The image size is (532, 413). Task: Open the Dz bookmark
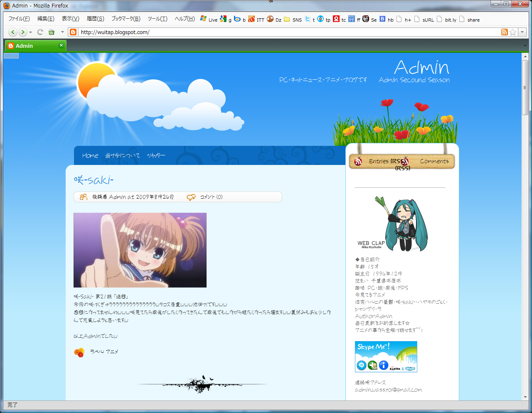274,19
